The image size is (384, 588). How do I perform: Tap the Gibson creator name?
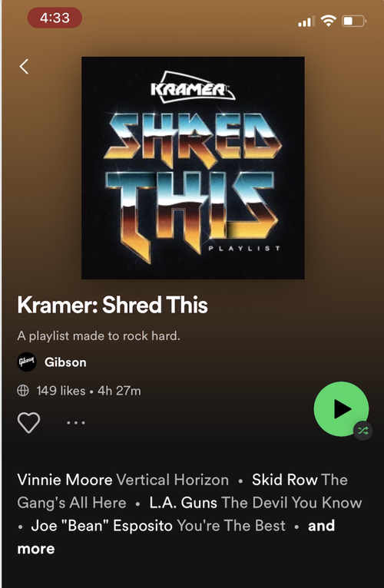tap(65, 362)
